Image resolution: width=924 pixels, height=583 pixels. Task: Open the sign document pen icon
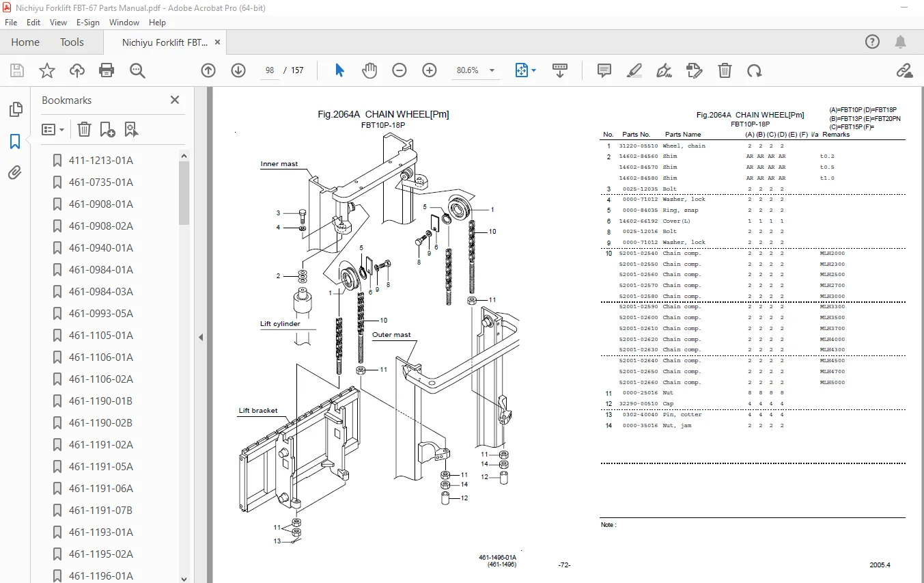pyautogui.click(x=664, y=70)
